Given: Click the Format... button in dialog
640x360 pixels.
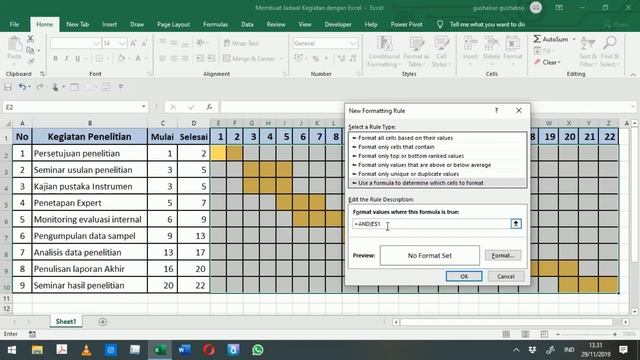Looking at the screenshot, I should [x=503, y=256].
